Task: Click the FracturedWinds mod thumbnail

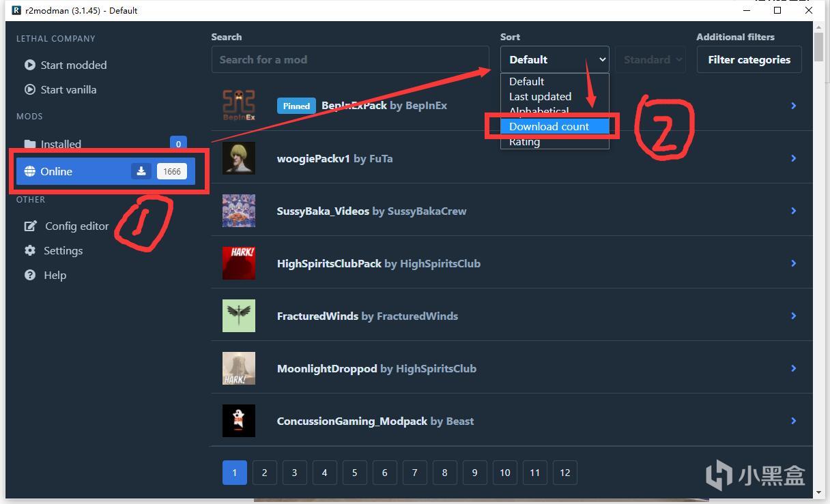Action: 239,316
